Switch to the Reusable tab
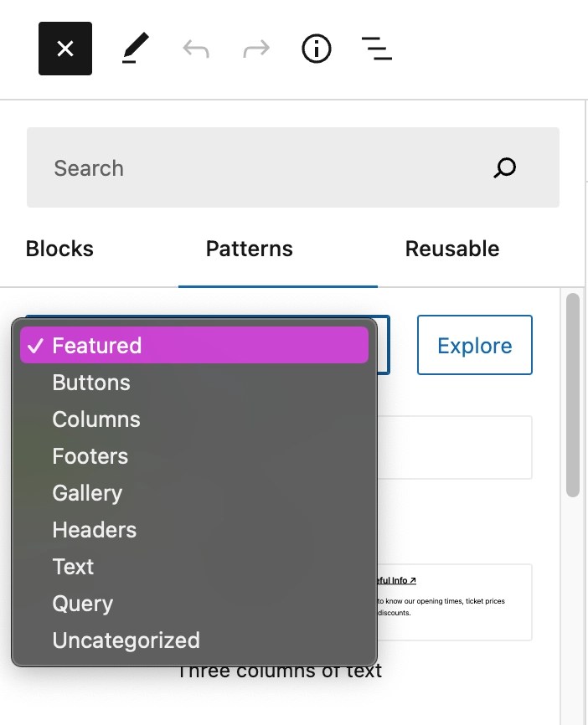 click(x=452, y=249)
